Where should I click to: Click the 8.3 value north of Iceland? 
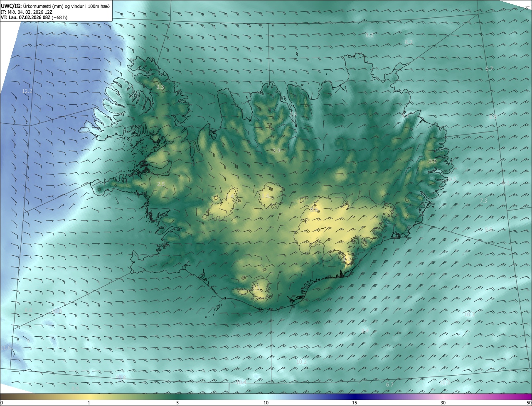409,42
